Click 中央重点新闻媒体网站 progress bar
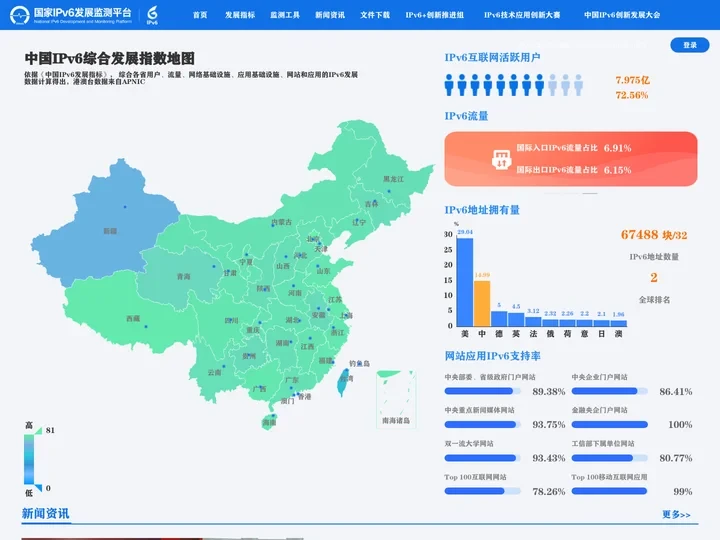Image resolution: width=720 pixels, height=540 pixels. point(482,425)
